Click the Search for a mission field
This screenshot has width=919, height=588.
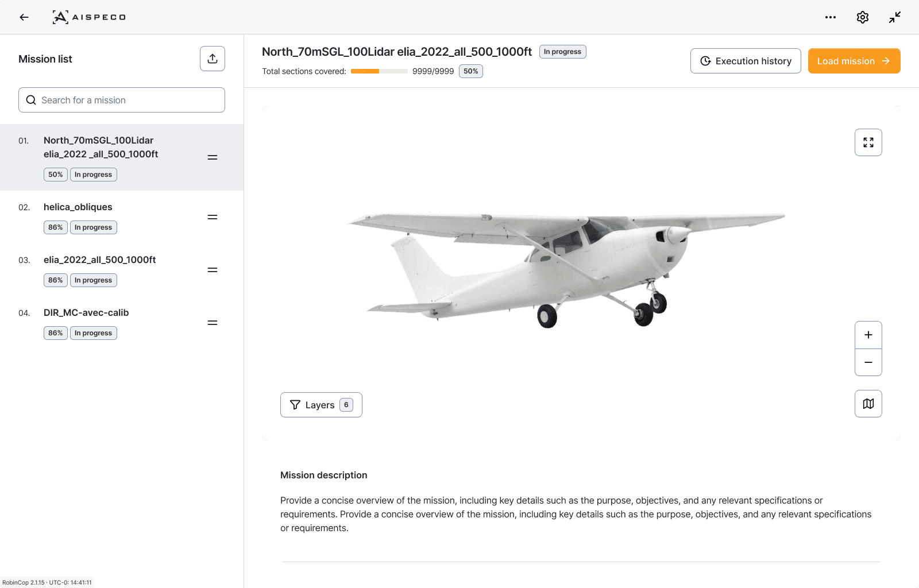pos(122,100)
